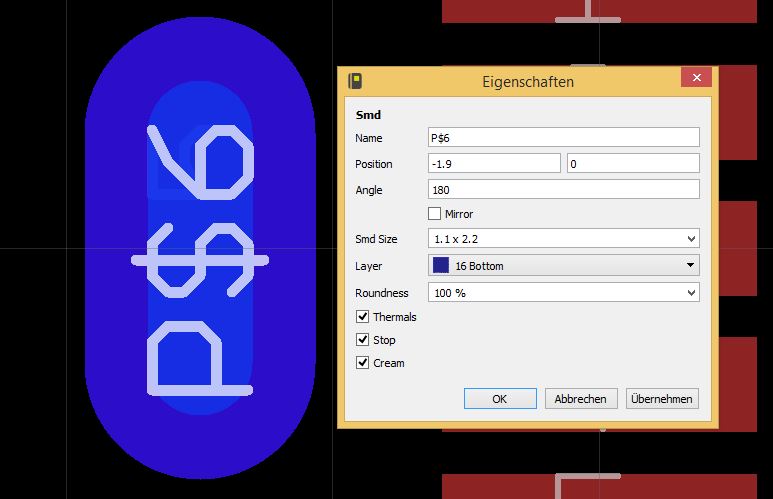The height and width of the screenshot is (499, 773).
Task: Click the Position X field -1.9
Action: (494, 164)
